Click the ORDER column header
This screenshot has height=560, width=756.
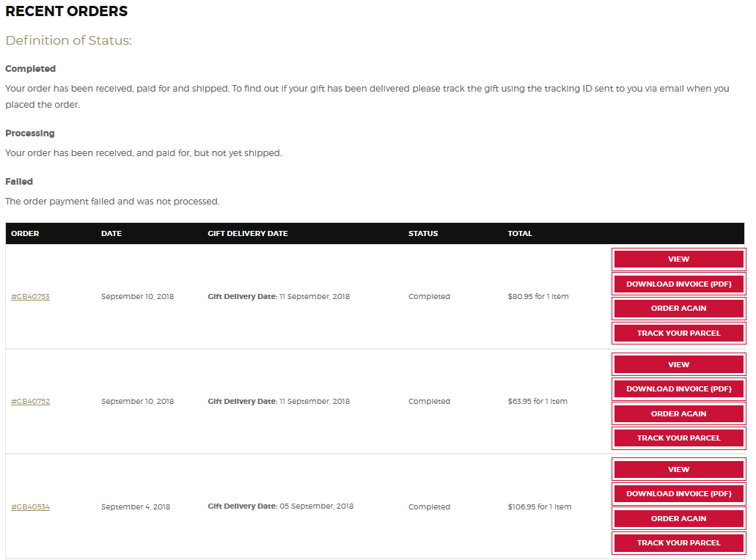[x=25, y=233]
